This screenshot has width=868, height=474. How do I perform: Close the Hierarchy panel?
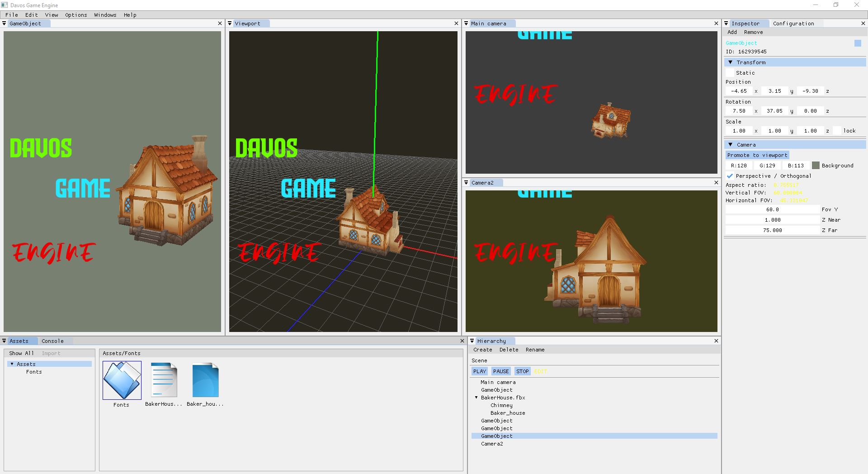(x=716, y=341)
